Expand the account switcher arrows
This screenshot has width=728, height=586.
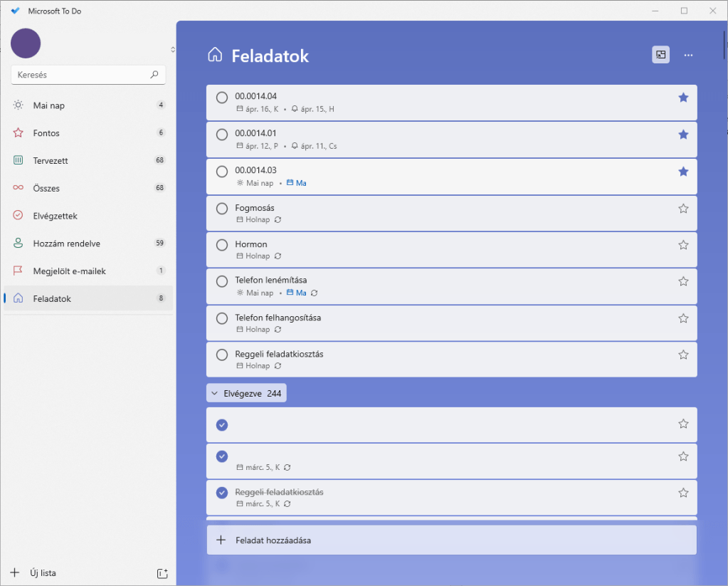pos(172,49)
